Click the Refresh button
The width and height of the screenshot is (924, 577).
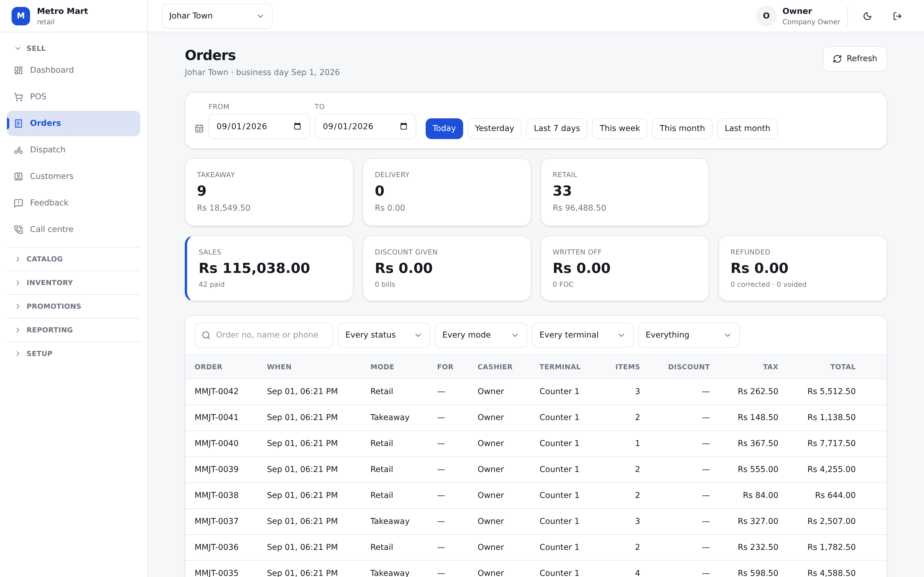pos(854,59)
